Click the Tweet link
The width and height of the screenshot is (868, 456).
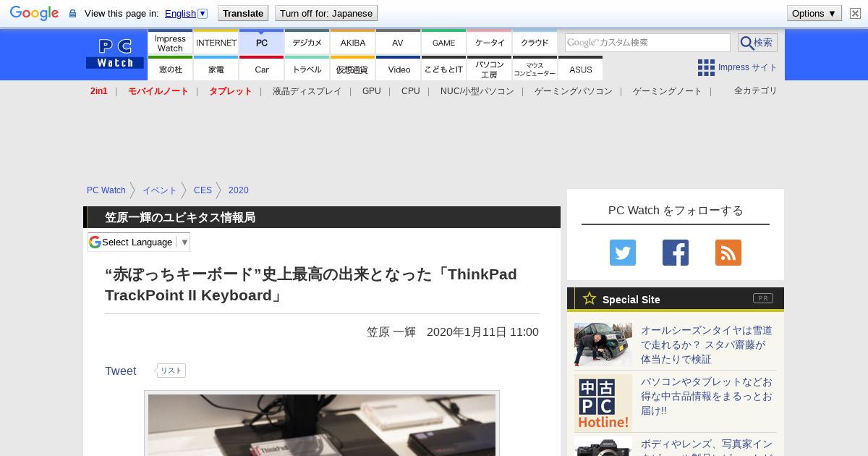[x=120, y=371]
